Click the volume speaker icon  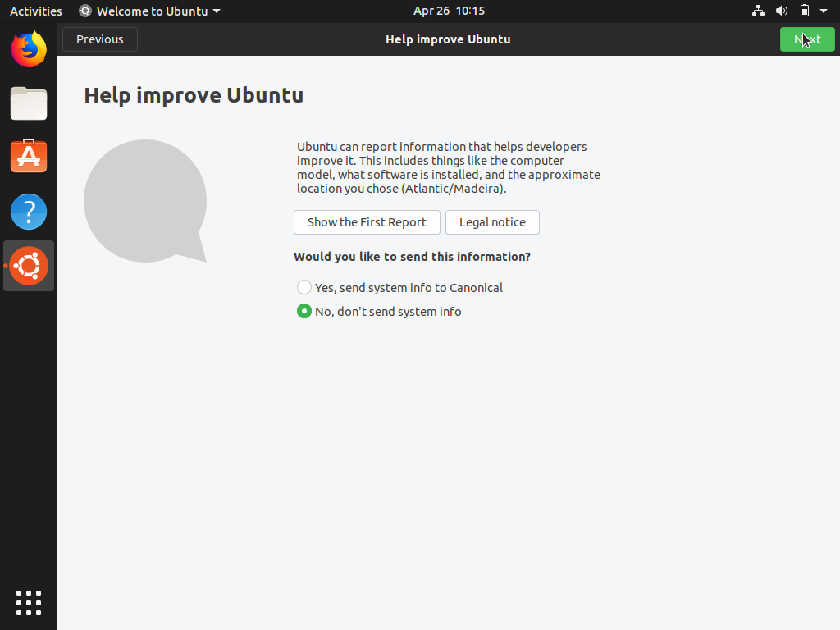(782, 11)
